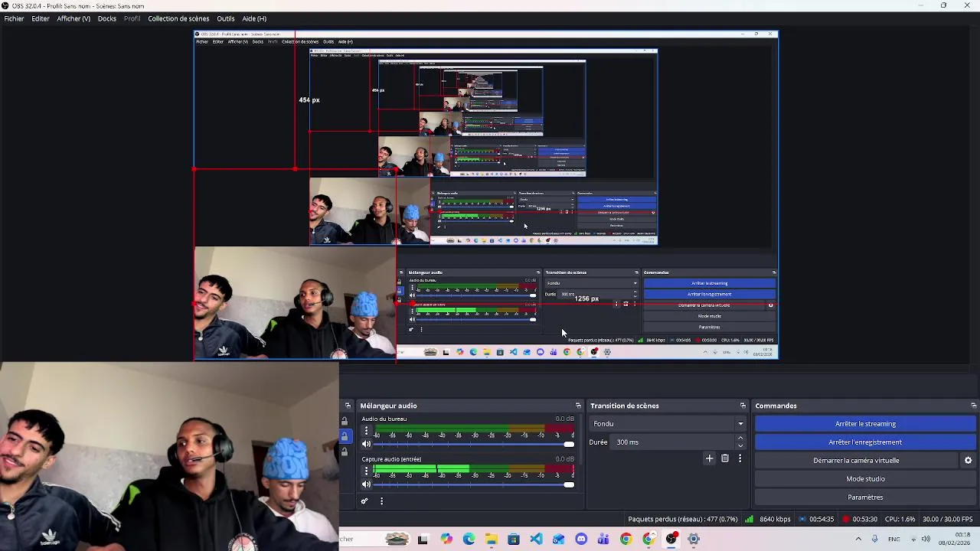The width and height of the screenshot is (980, 551).
Task: Open the Profil menu
Action: point(132,18)
